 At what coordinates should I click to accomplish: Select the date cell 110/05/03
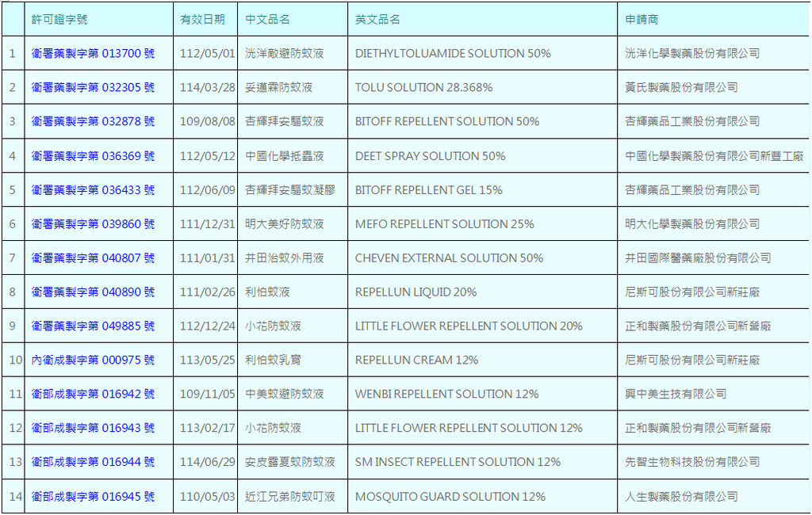click(x=207, y=496)
